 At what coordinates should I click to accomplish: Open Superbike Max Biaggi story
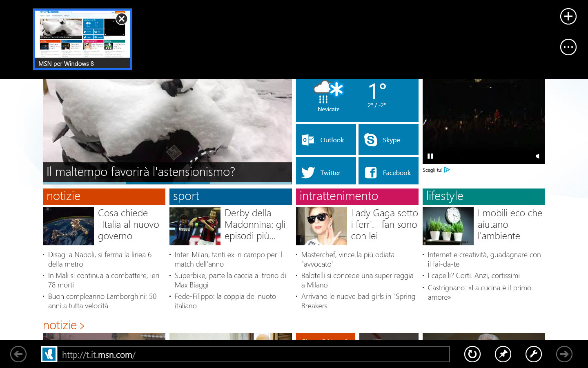click(x=230, y=280)
